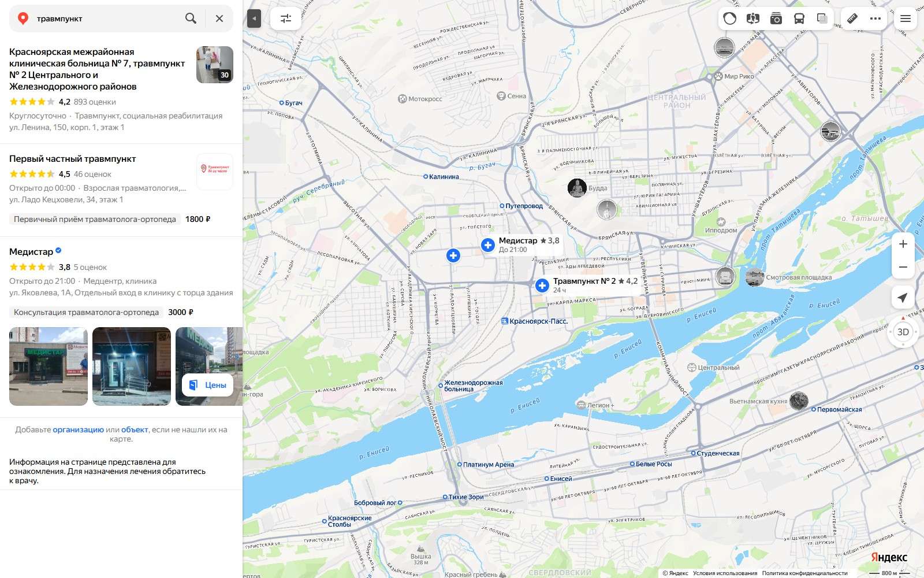This screenshot has width=924, height=578.
Task: Click the Сенна map icon
Action: pos(501,96)
